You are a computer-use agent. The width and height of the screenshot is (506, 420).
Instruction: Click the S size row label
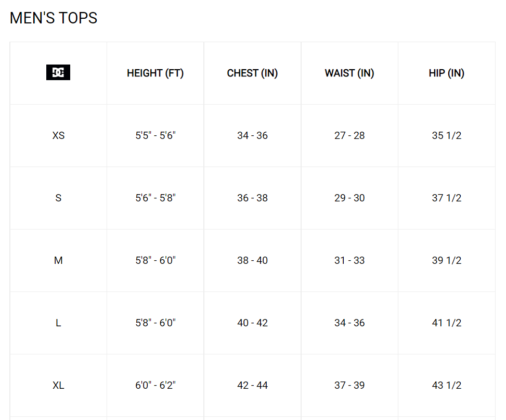pyautogui.click(x=58, y=198)
